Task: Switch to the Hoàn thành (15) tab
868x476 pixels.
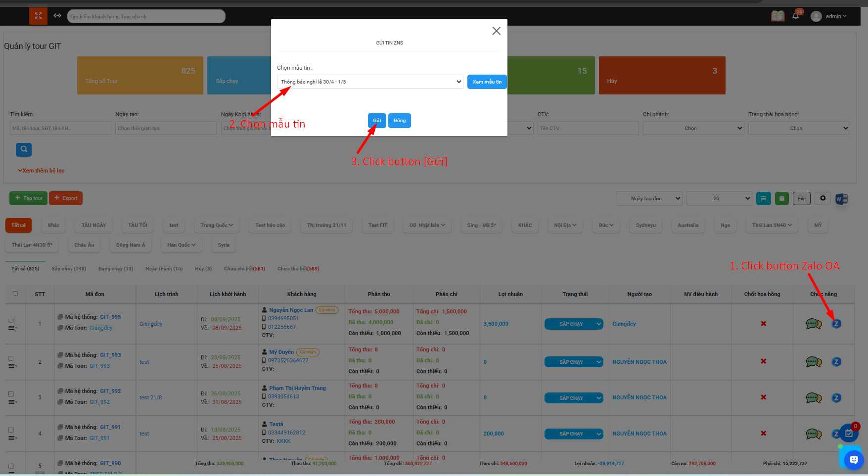Action: click(x=164, y=269)
